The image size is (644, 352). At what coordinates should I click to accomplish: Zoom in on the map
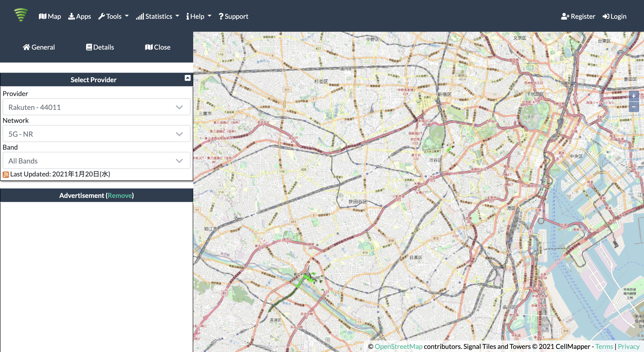tap(633, 96)
